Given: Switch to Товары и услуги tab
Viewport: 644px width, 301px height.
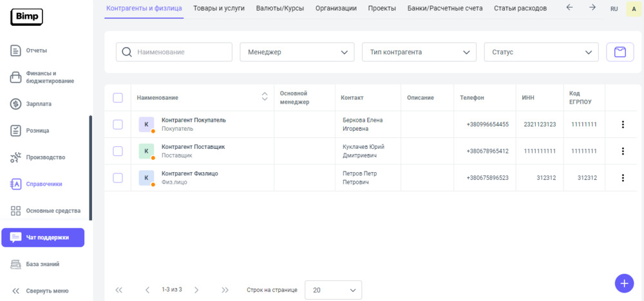Looking at the screenshot, I should point(219,8).
